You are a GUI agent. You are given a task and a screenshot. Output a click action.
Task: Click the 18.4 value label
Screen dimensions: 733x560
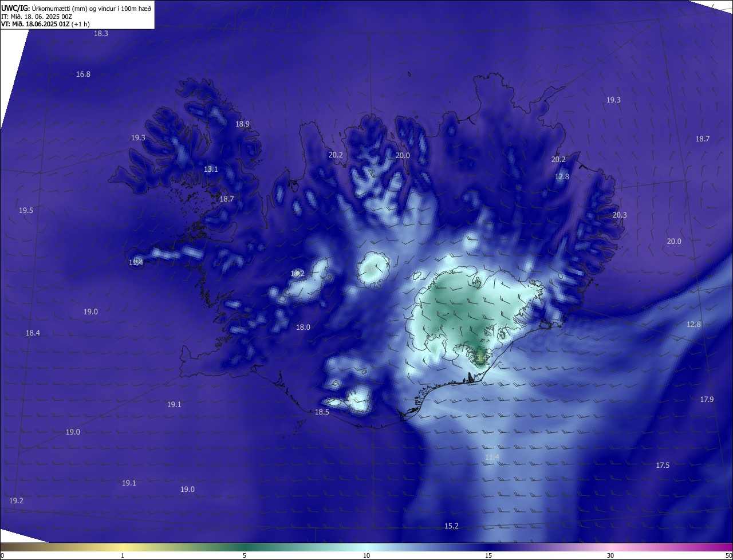point(33,333)
